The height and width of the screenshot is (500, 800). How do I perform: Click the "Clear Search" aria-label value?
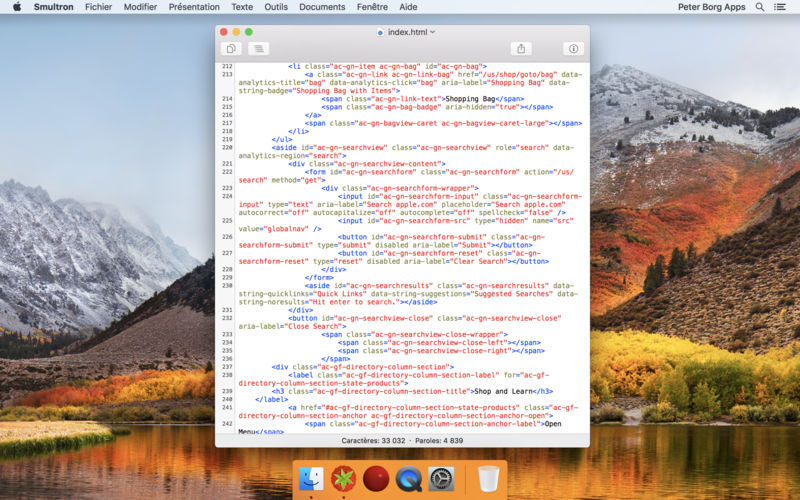(479, 261)
